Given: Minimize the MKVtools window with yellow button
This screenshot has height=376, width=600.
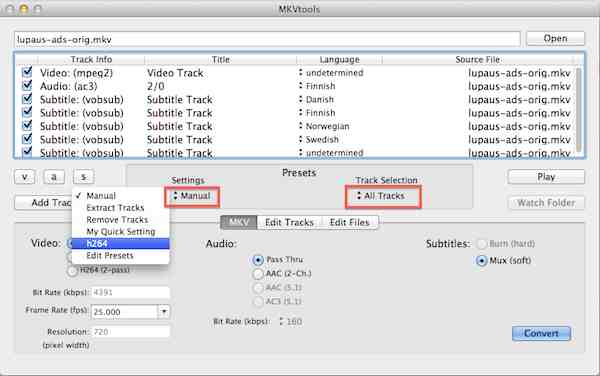Looking at the screenshot, I should 24,9.
